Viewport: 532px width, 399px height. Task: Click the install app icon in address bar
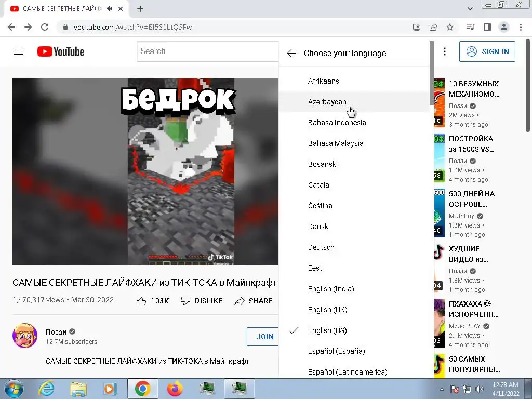pyautogui.click(x=417, y=27)
